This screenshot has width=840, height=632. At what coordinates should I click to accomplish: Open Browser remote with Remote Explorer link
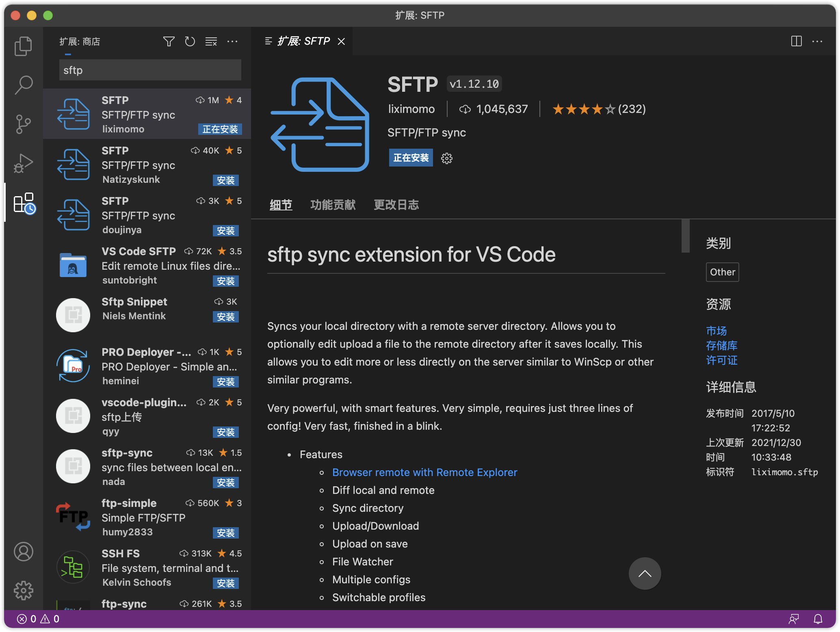[x=424, y=472]
